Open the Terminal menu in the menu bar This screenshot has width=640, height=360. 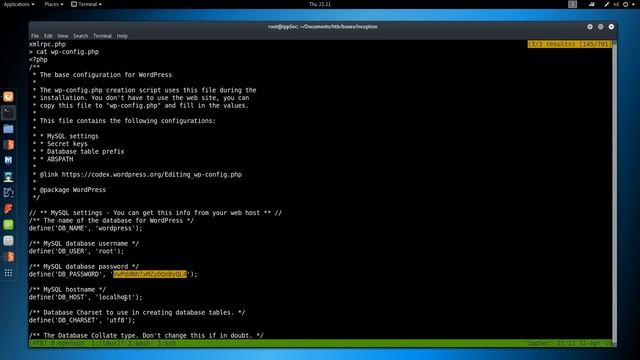(x=102, y=36)
